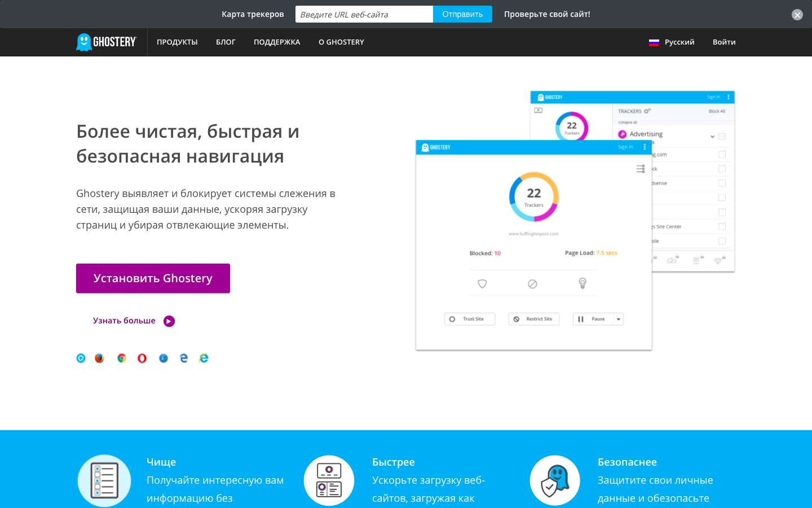Click the URL input field in the top bar
The height and width of the screenshot is (508, 812).
click(x=364, y=14)
